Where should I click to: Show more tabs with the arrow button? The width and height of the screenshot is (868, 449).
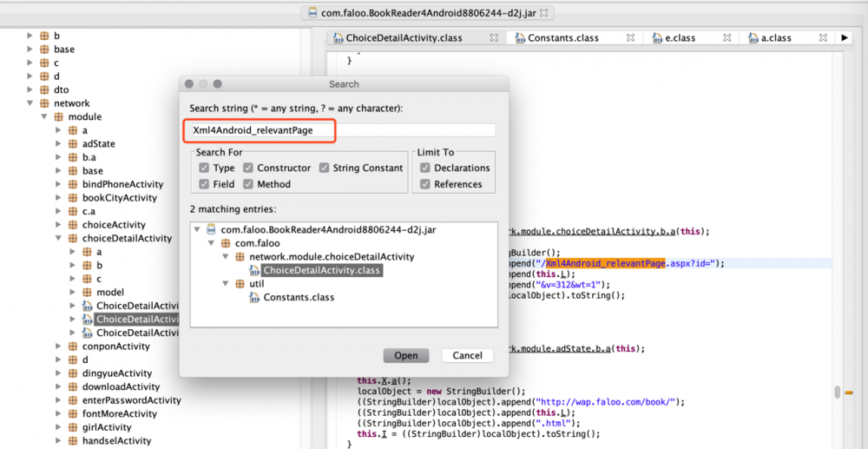844,38
